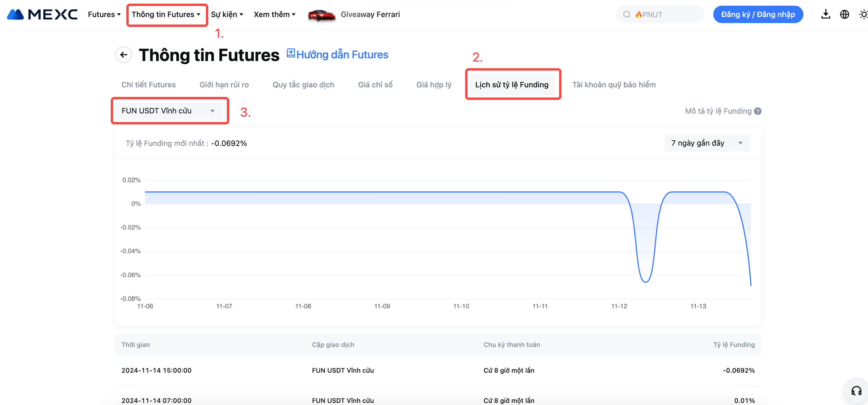Click Đăng ký / Đăng nhập button
Screen dimensions: 868x405
pos(758,14)
